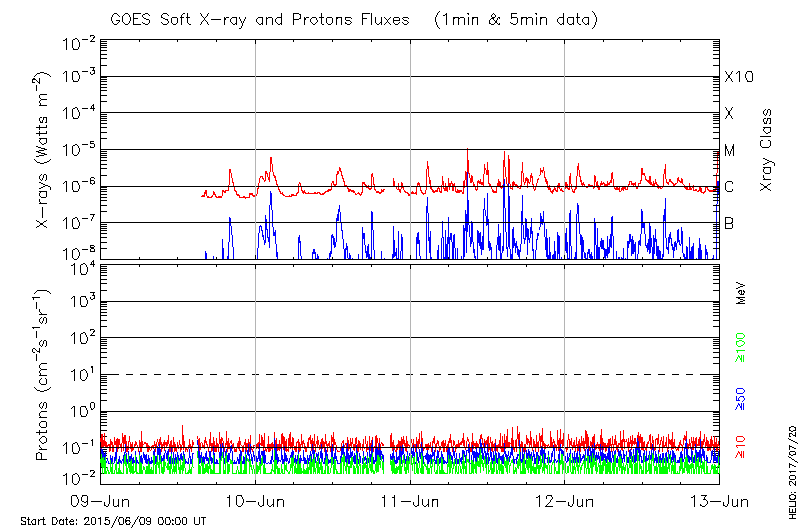Click the M flare class label
Image resolution: width=800 pixels, height=530 pixels.
730,151
